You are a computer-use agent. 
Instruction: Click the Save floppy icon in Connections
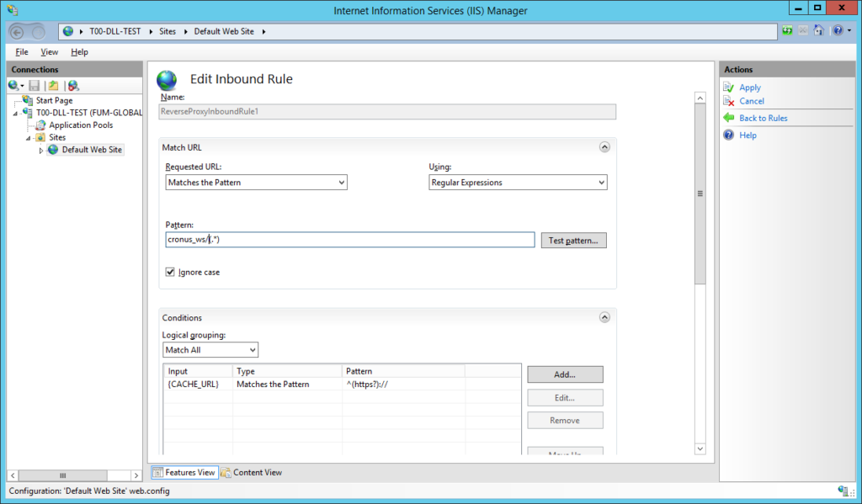pos(34,86)
